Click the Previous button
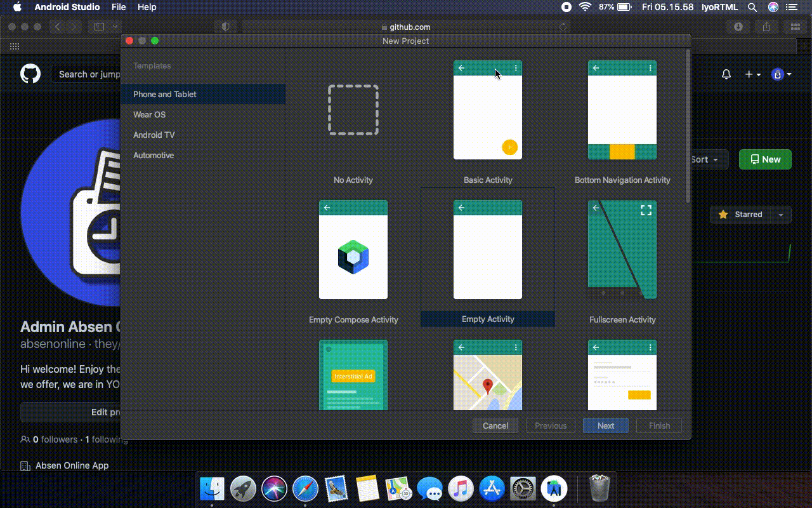The height and width of the screenshot is (508, 812). coord(551,425)
